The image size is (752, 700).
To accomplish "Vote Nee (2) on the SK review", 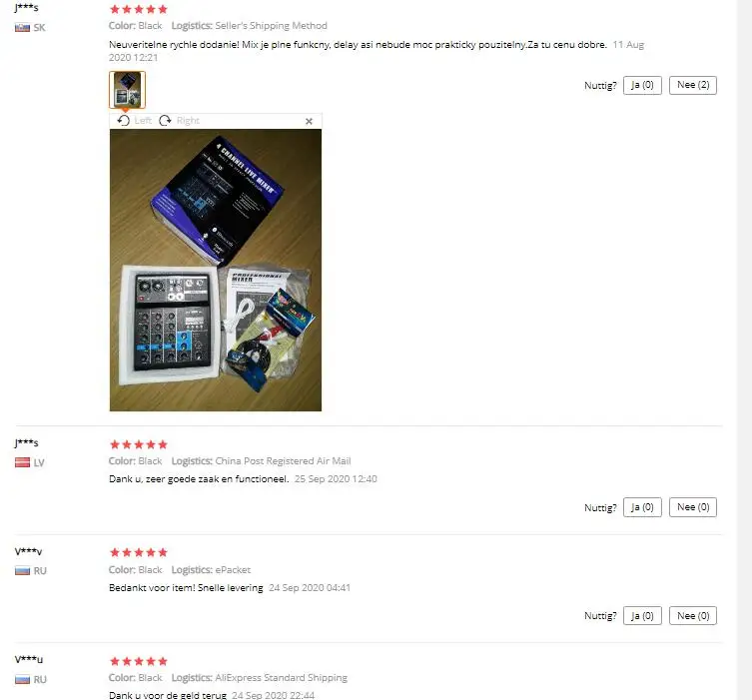I will tap(692, 85).
